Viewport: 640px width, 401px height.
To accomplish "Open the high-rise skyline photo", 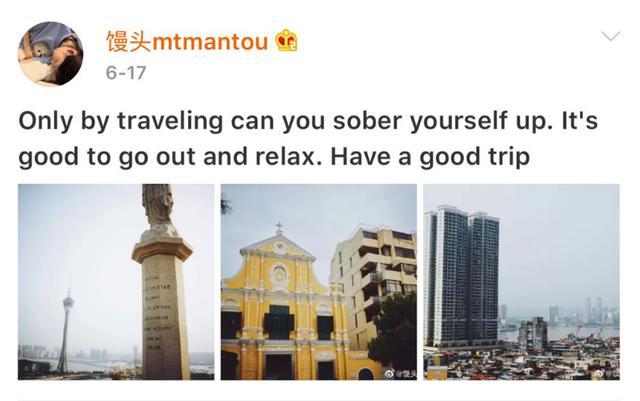I will pyautogui.click(x=521, y=282).
